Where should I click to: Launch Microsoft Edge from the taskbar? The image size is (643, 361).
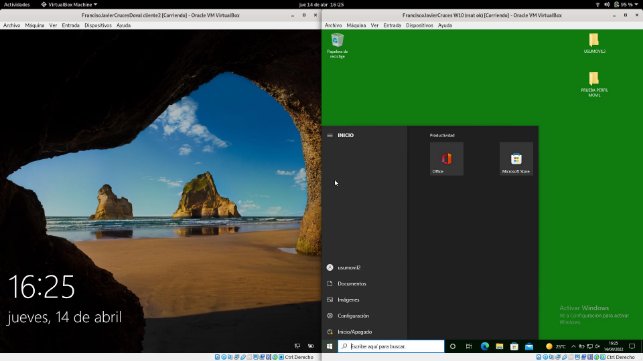click(484, 346)
